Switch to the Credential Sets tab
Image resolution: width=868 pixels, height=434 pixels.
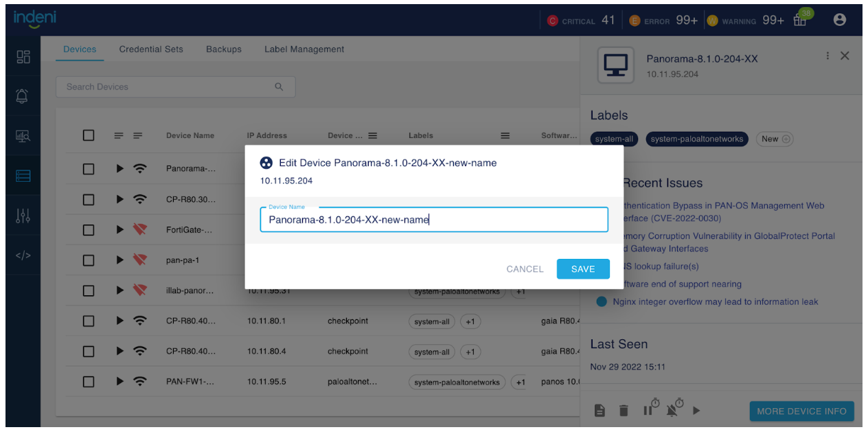tap(151, 49)
